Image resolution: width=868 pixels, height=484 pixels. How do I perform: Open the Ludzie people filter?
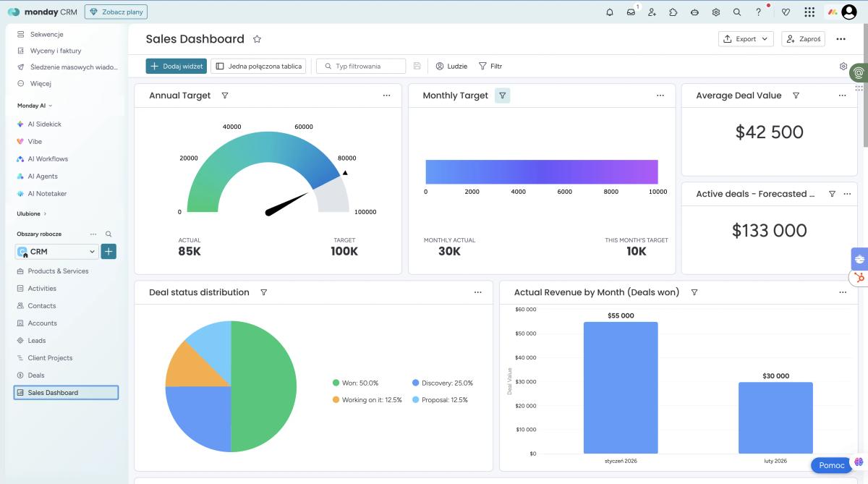[451, 66]
